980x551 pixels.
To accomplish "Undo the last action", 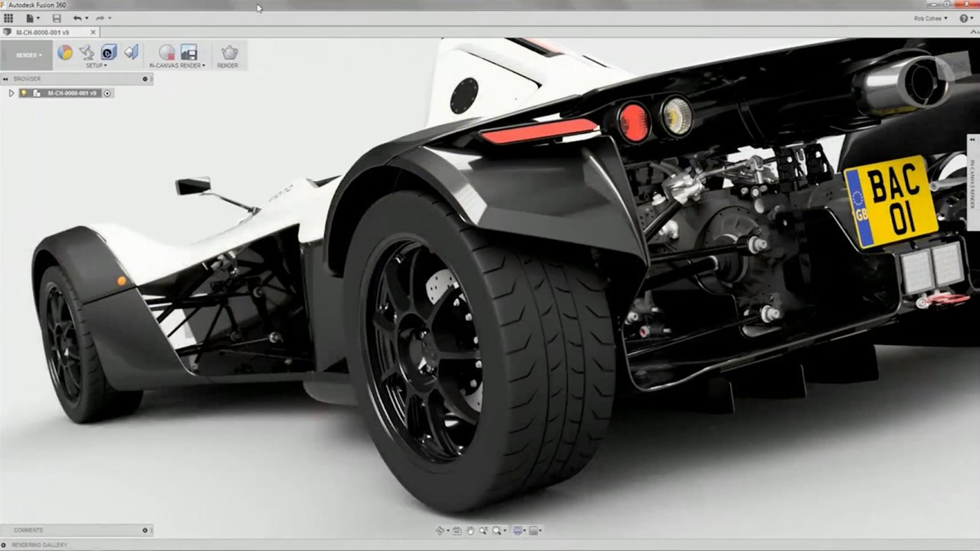I will pos(78,18).
